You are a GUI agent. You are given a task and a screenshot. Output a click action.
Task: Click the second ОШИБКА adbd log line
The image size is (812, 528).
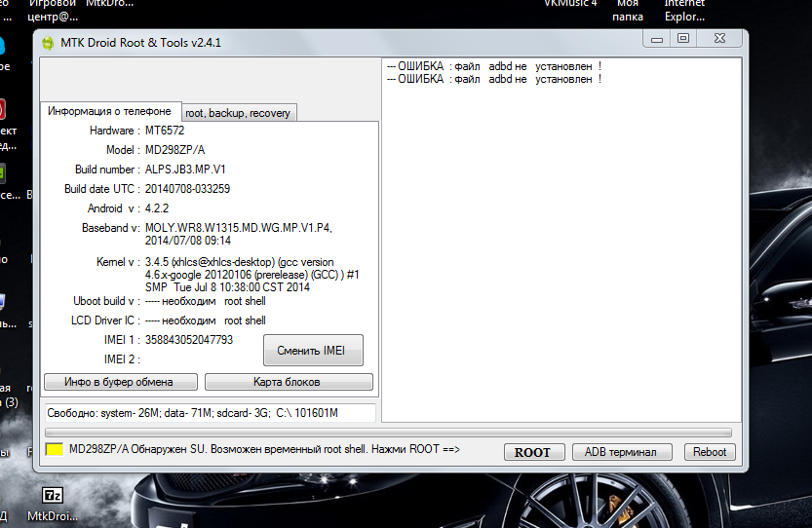tap(494, 79)
